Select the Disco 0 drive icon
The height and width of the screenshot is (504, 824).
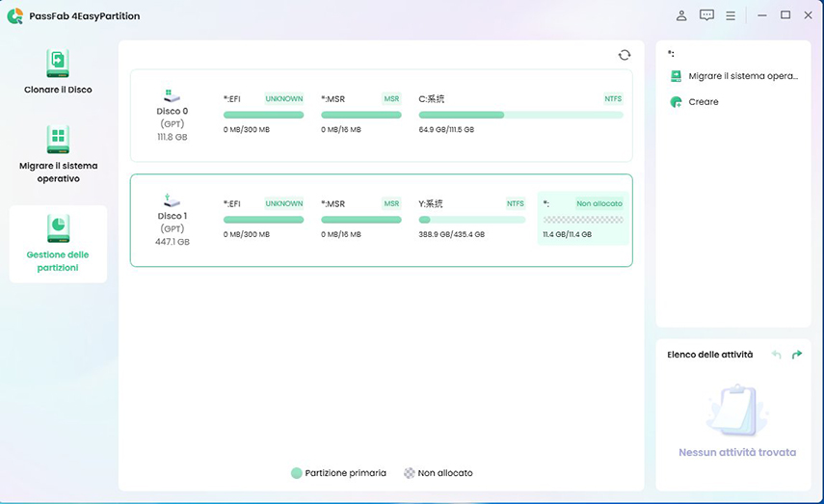coord(173,96)
